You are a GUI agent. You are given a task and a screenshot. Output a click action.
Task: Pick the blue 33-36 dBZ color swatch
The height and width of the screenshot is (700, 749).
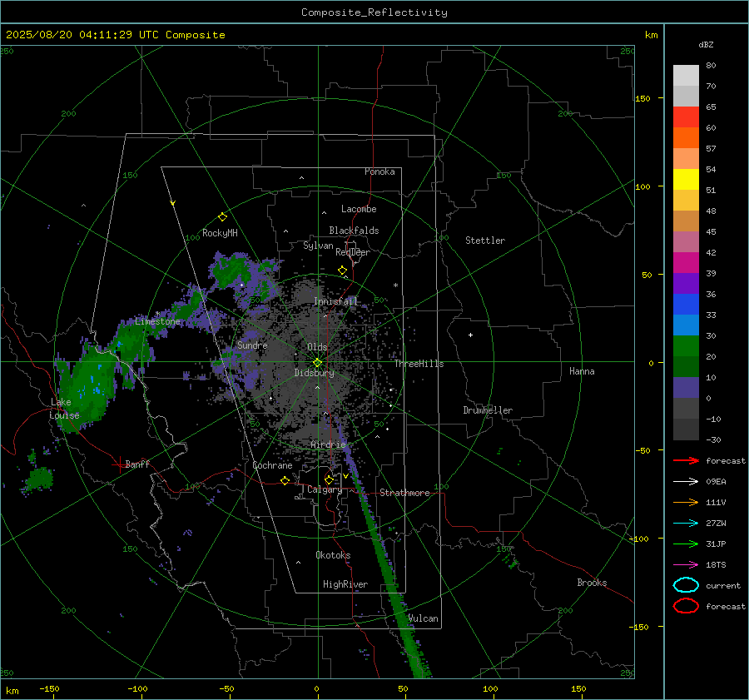tap(686, 305)
